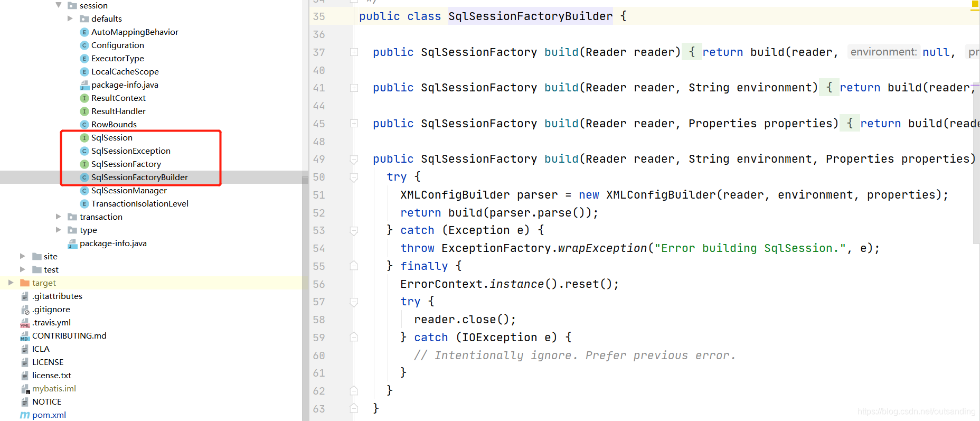980x421 pixels.
Task: Click the environment: parameter hint
Action: pyautogui.click(x=883, y=52)
